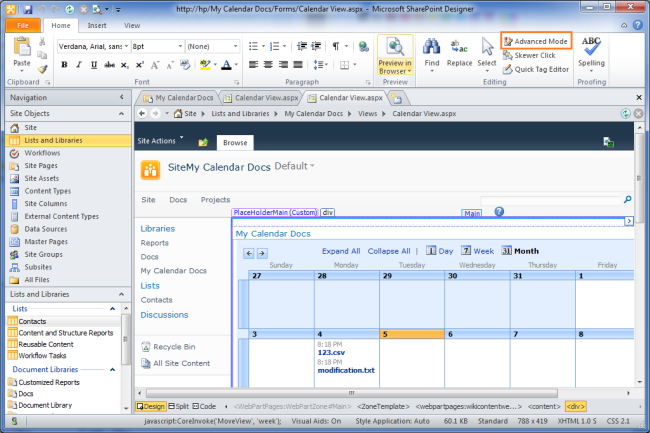Switch to Code view

(205, 406)
